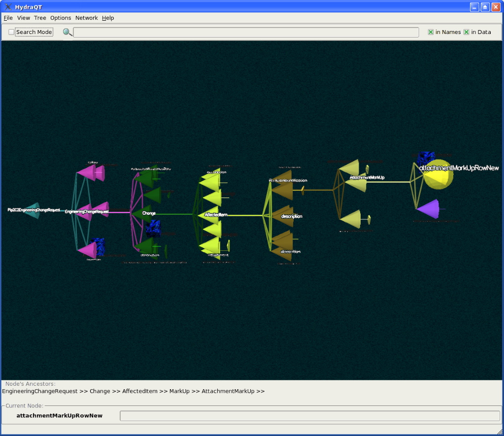Open the Help menu
Viewport: 504px width, 436px height.
click(x=108, y=18)
